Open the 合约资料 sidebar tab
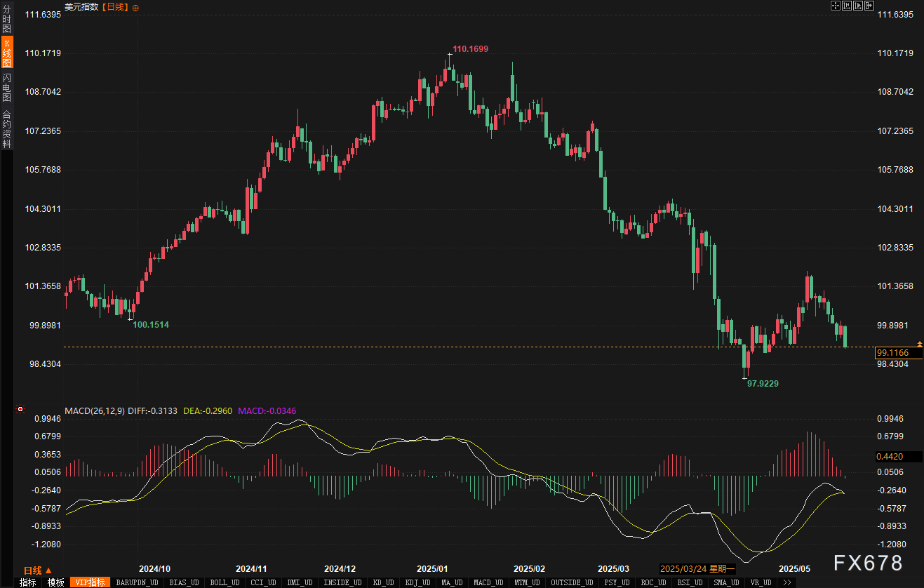The width and height of the screenshot is (924, 588). [6, 127]
